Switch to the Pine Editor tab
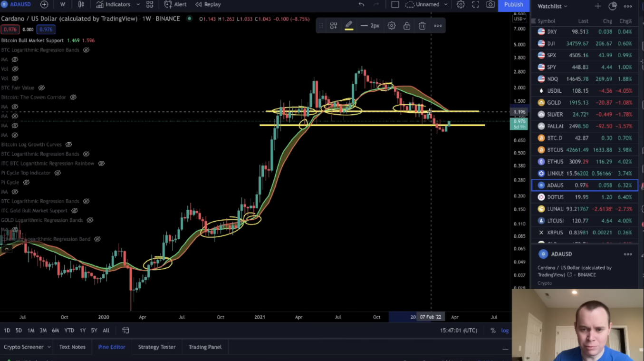Image resolution: width=644 pixels, height=361 pixels. (x=112, y=347)
